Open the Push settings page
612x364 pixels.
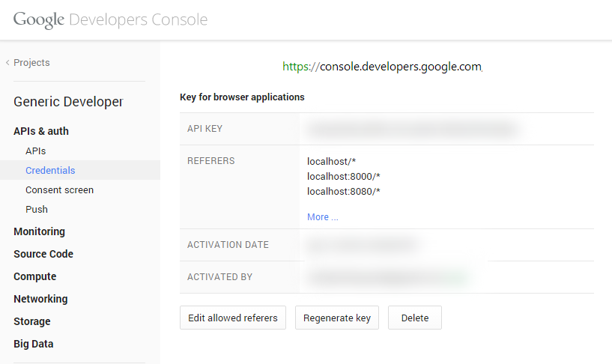pos(37,210)
